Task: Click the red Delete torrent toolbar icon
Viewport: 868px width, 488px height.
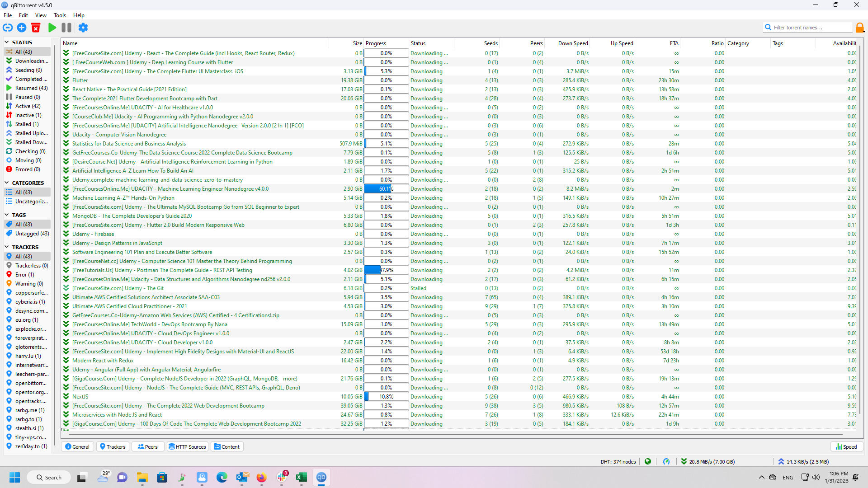Action: pyautogui.click(x=36, y=28)
